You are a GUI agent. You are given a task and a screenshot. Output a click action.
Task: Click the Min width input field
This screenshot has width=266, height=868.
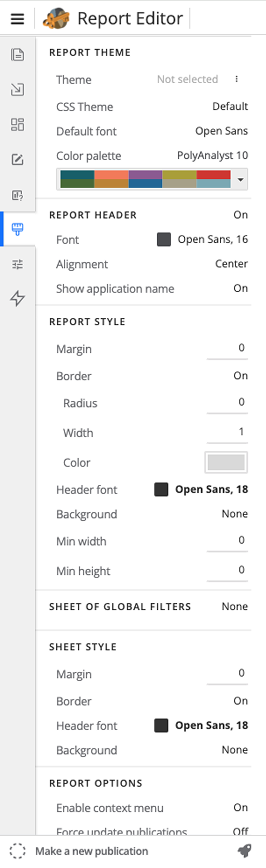[x=227, y=541]
